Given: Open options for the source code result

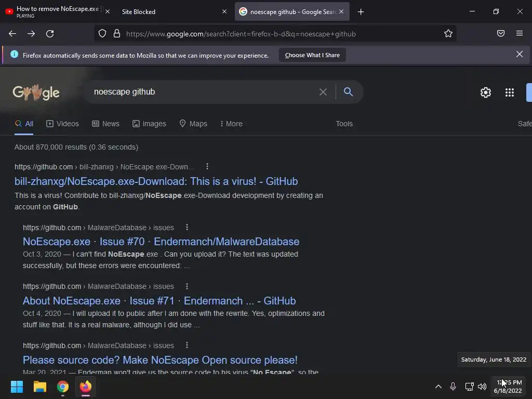Looking at the screenshot, I should [x=187, y=345].
